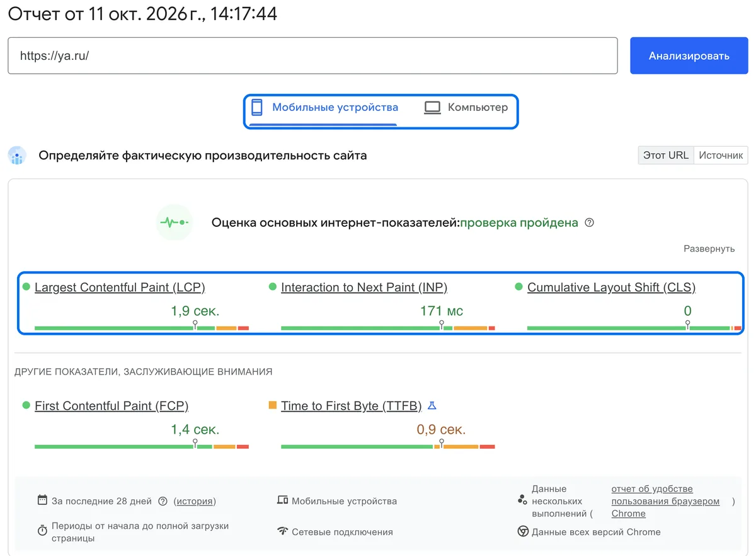Switch to the Источник toggle option
The image size is (756, 556).
pos(721,155)
